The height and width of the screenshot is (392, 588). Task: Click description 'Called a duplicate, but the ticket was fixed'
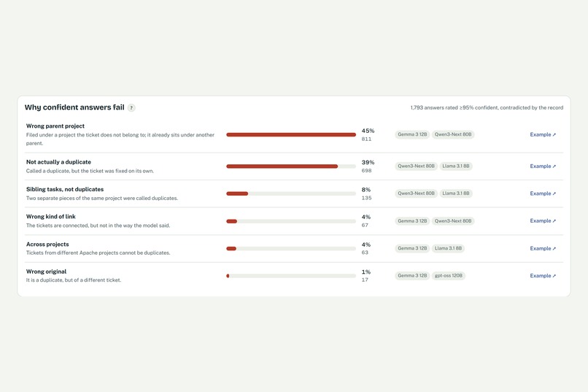[x=90, y=171]
